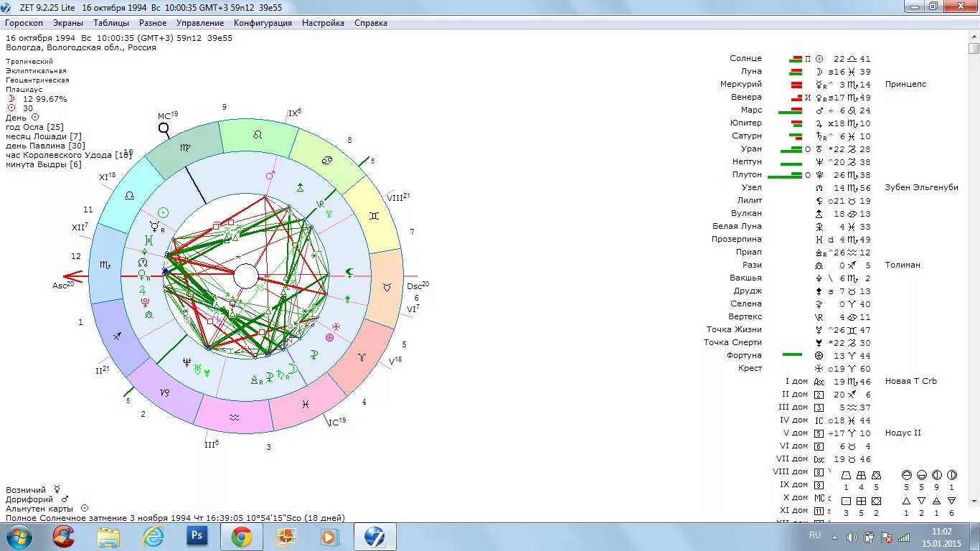Select the Sun glyph in the chart wheel
Viewport: 980px width, 551px height.
coord(163,212)
